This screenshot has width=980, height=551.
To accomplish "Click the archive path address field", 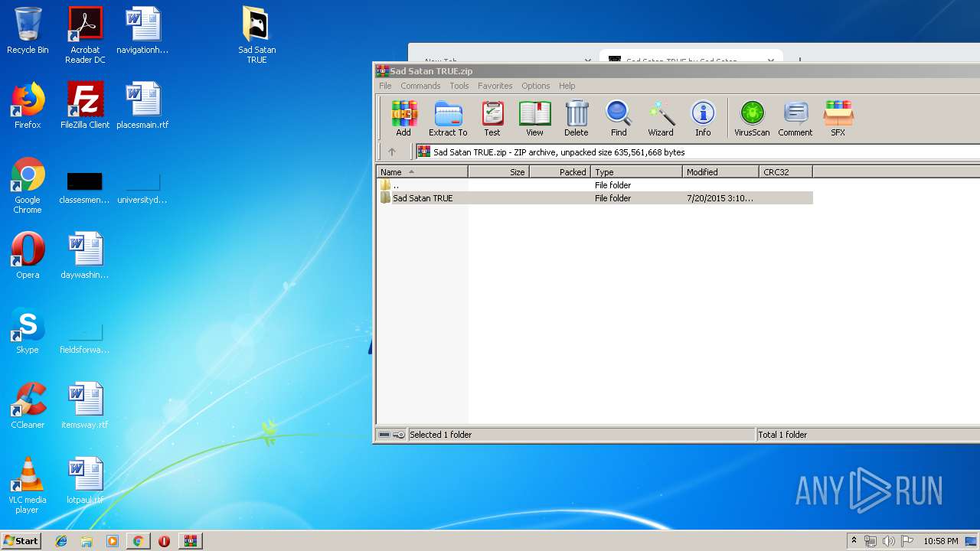I will [697, 152].
